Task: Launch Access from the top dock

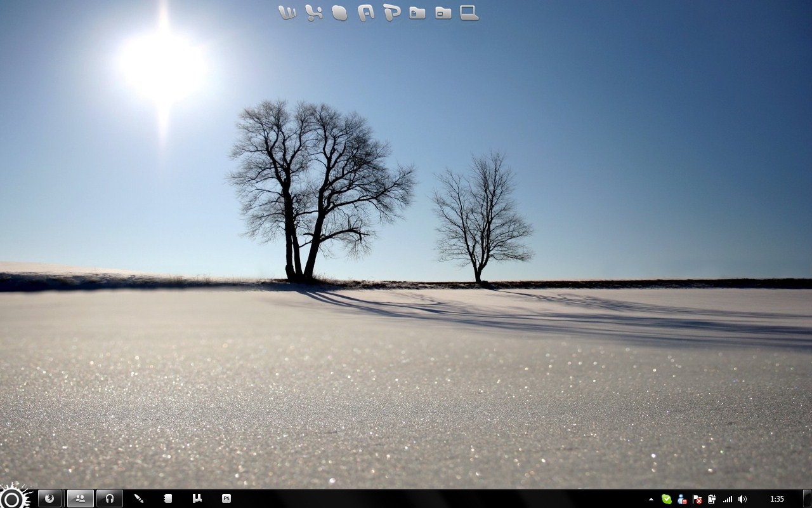Action: coord(365,13)
